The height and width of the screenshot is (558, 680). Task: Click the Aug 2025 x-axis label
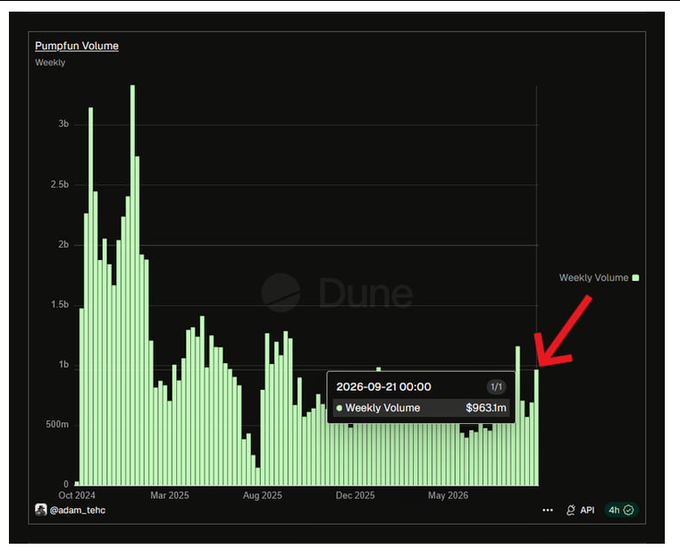pyautogui.click(x=262, y=495)
